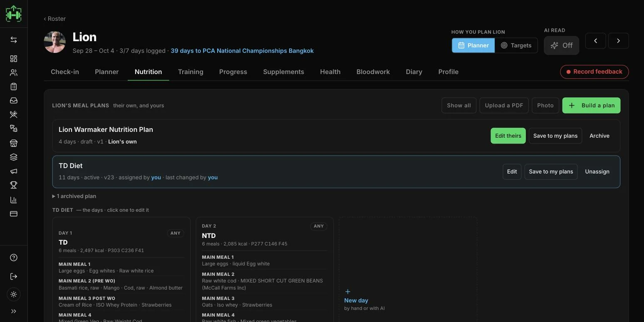
Task: Click Upload a PDF button
Action: 504,105
